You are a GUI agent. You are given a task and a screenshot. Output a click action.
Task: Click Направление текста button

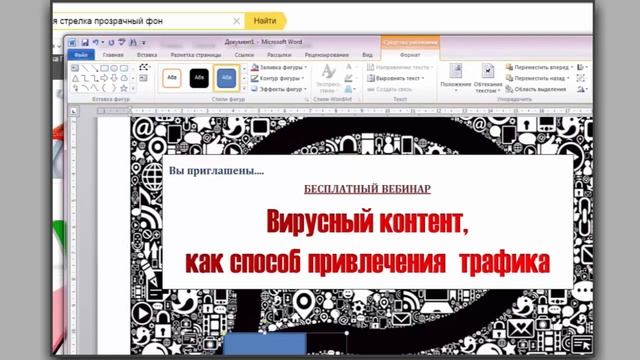[x=400, y=67]
